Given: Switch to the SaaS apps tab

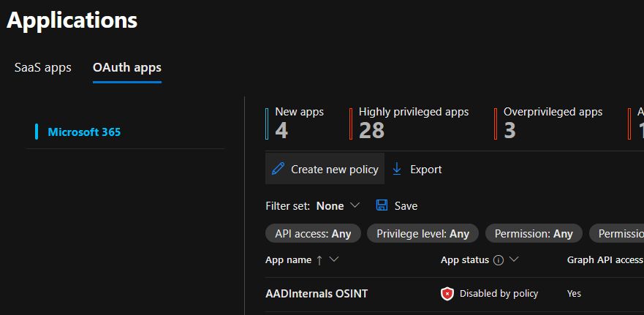Looking at the screenshot, I should 42,68.
